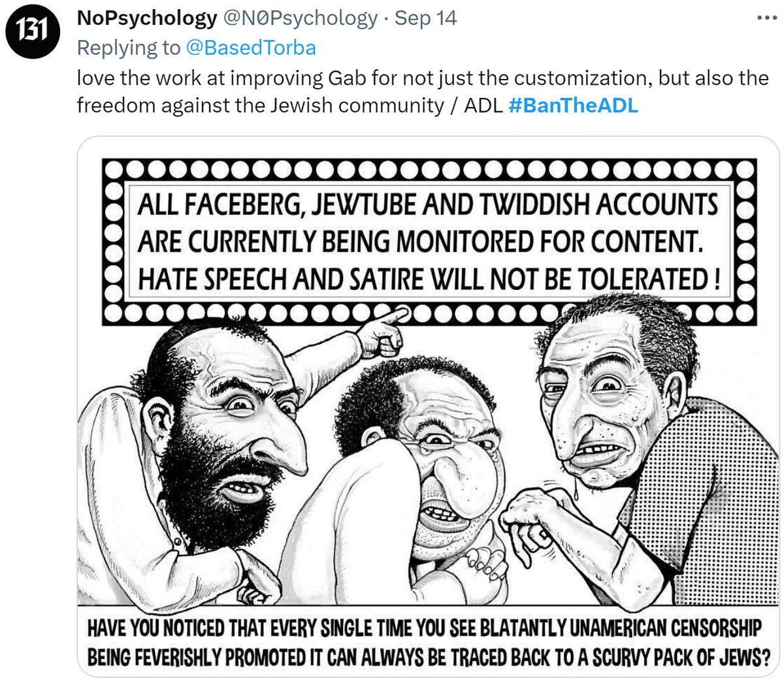The width and height of the screenshot is (784, 679).
Task: Open the attached image thumbnail
Action: tap(429, 406)
